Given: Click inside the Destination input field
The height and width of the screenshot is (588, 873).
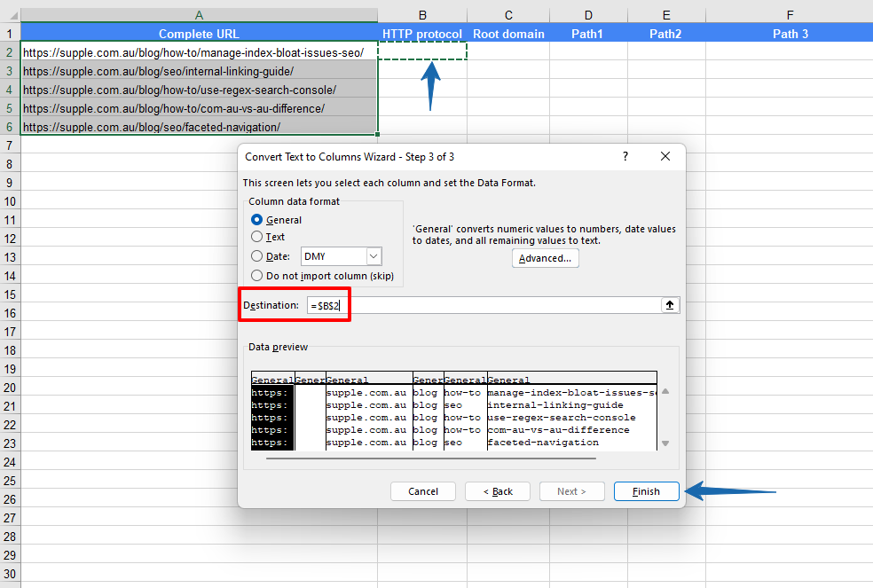Looking at the screenshot, I should coord(484,305).
